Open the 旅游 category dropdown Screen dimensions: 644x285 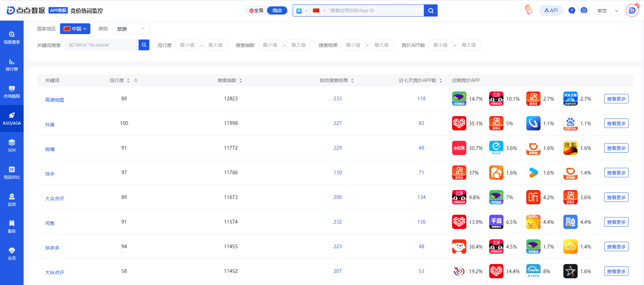pos(130,29)
